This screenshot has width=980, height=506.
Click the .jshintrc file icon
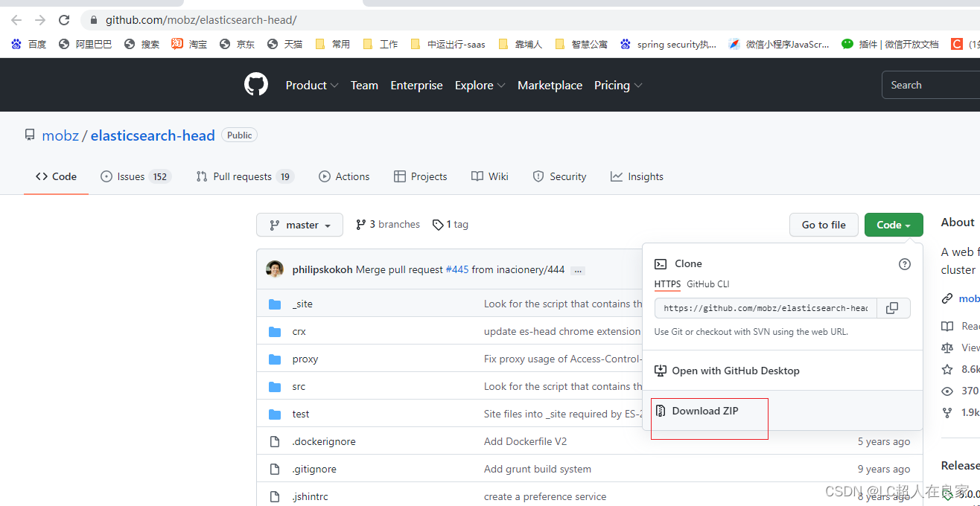tap(275, 496)
